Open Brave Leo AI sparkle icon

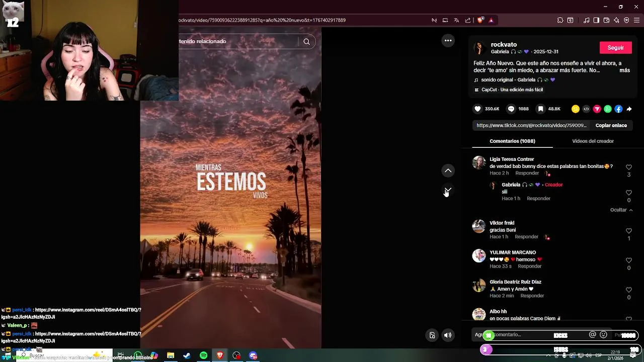[x=616, y=20]
